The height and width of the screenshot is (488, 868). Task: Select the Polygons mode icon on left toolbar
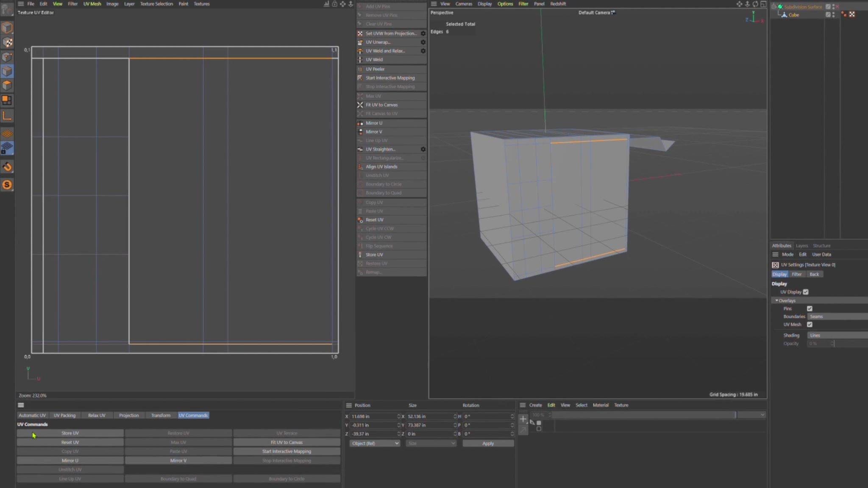(x=7, y=85)
